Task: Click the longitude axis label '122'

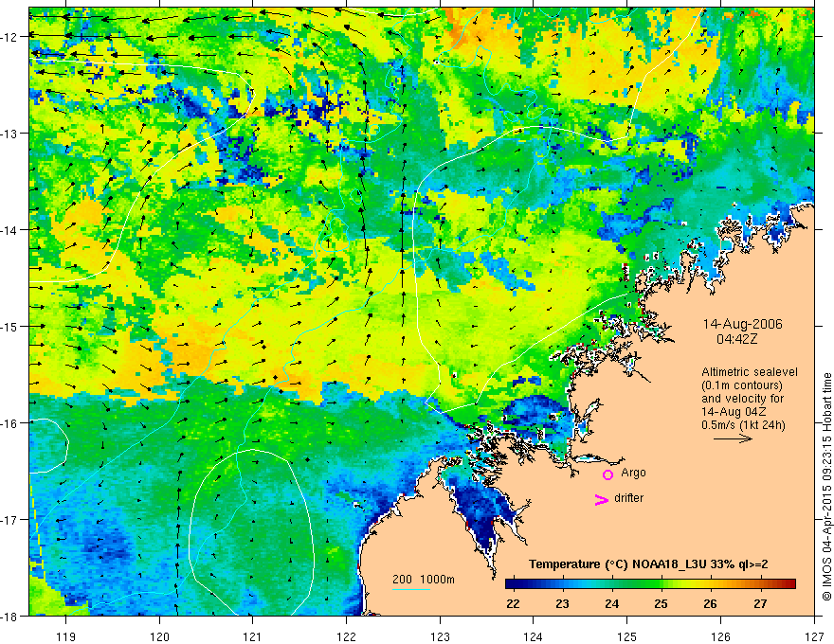Action: 346,636
